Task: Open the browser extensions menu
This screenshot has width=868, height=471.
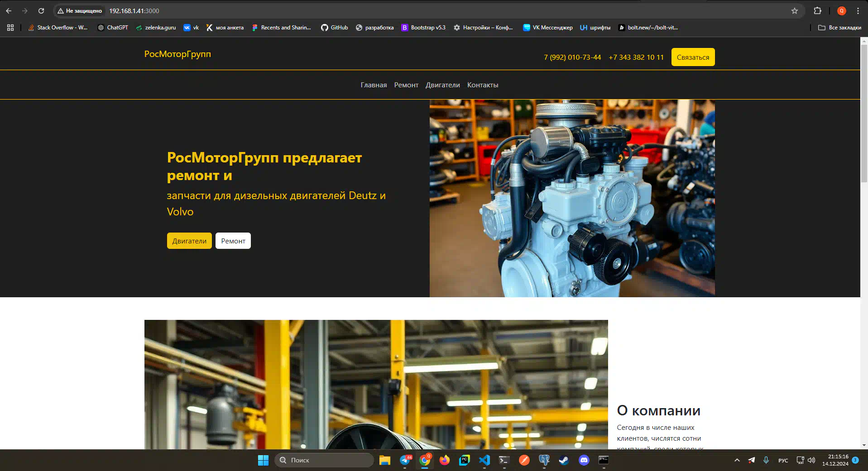Action: 817,11
